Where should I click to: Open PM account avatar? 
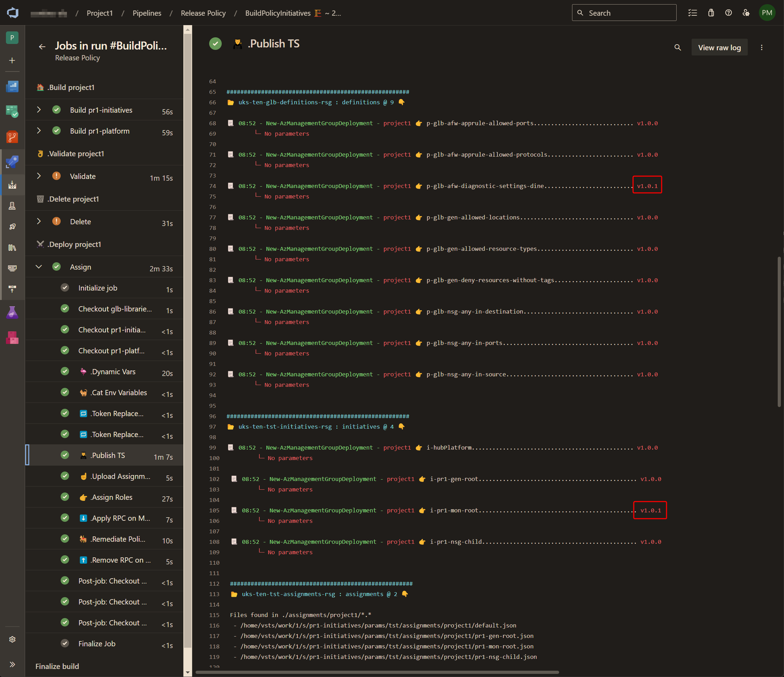[x=767, y=13]
